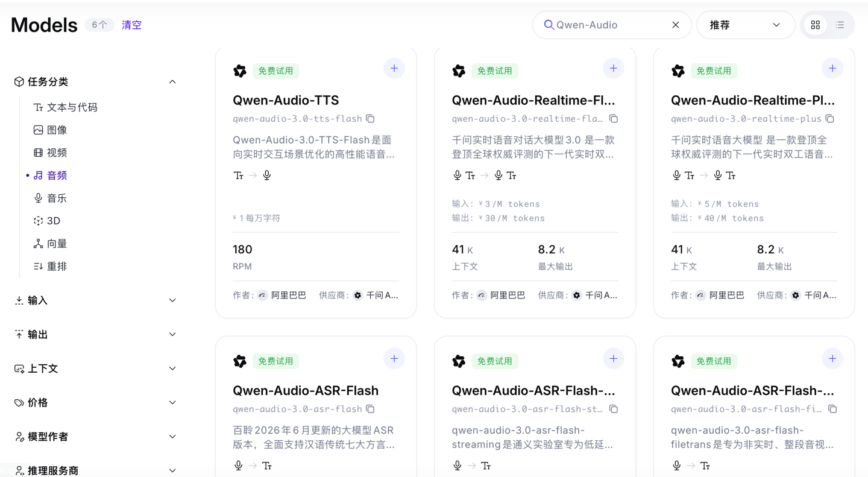Select the 视频 category

(51, 153)
